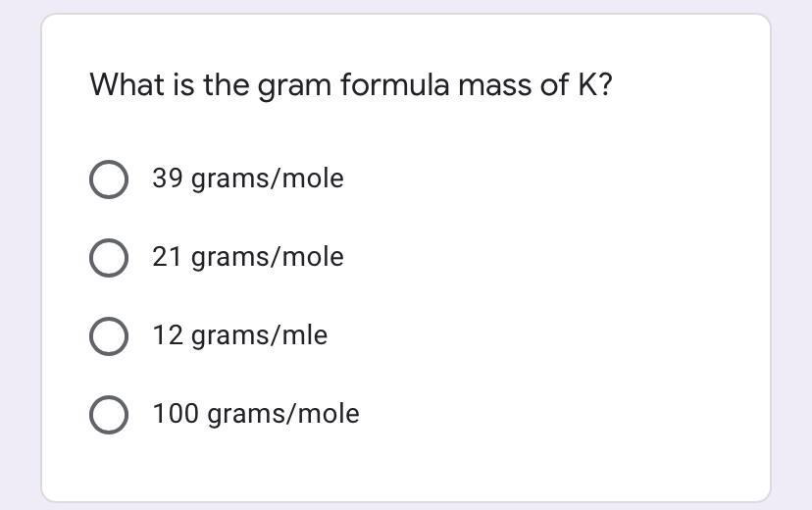This screenshot has width=812, height=510.
Task: Click the question text about gram formula mass
Action: pyautogui.click(x=350, y=85)
